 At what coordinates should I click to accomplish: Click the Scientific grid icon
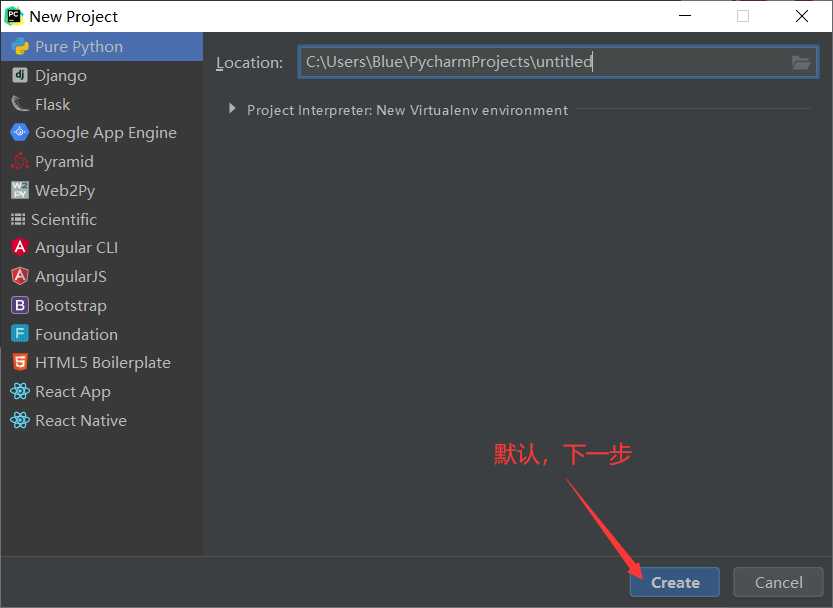[x=18, y=219]
